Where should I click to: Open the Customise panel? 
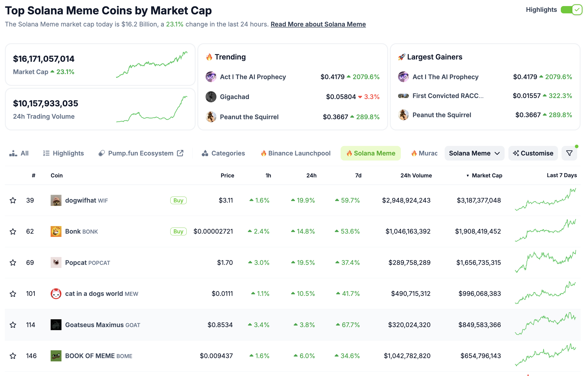pos(533,153)
